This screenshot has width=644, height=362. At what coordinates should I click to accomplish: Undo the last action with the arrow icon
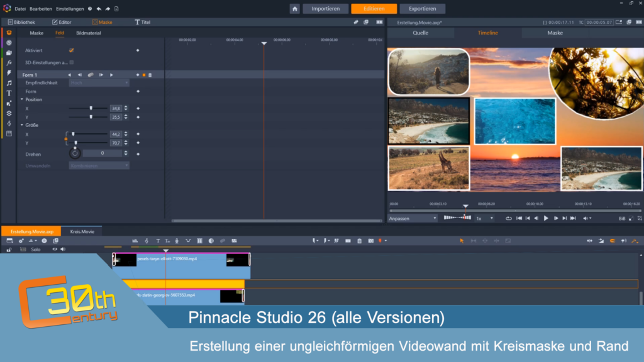point(99,9)
